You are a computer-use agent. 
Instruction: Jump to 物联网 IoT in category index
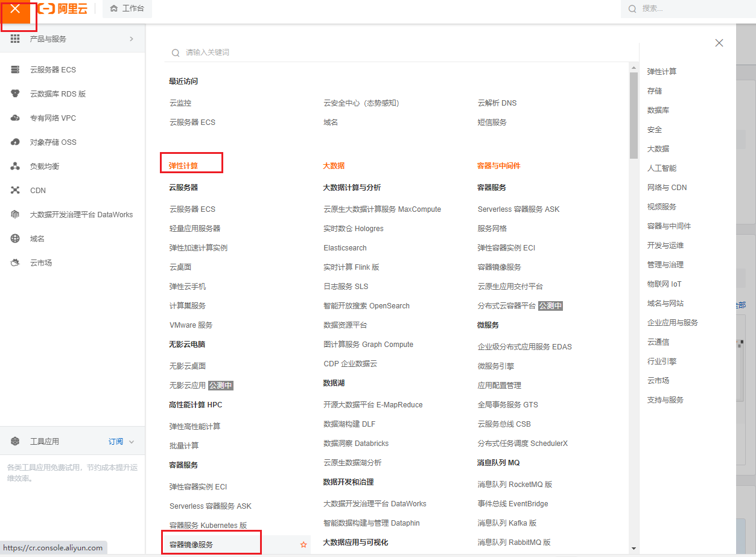coord(664,284)
